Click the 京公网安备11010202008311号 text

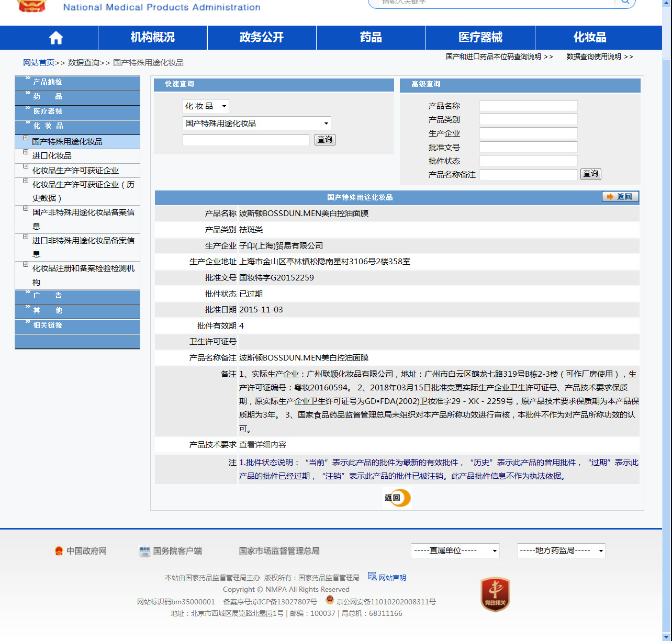(x=386, y=602)
